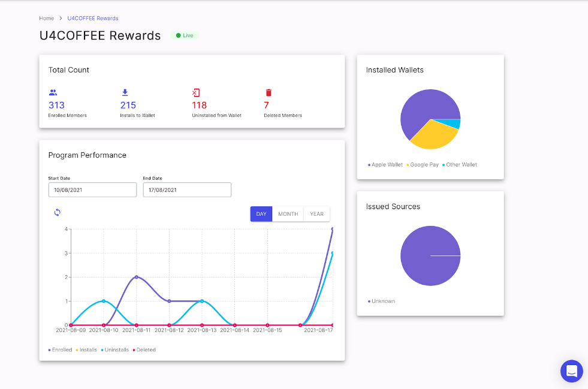
Task: Click the 215 installs count
Action: pyautogui.click(x=128, y=105)
